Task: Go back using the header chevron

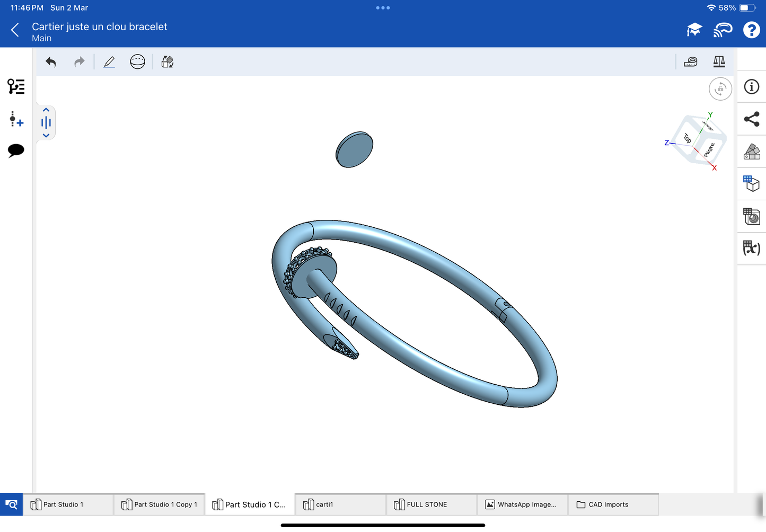Action: (15, 30)
